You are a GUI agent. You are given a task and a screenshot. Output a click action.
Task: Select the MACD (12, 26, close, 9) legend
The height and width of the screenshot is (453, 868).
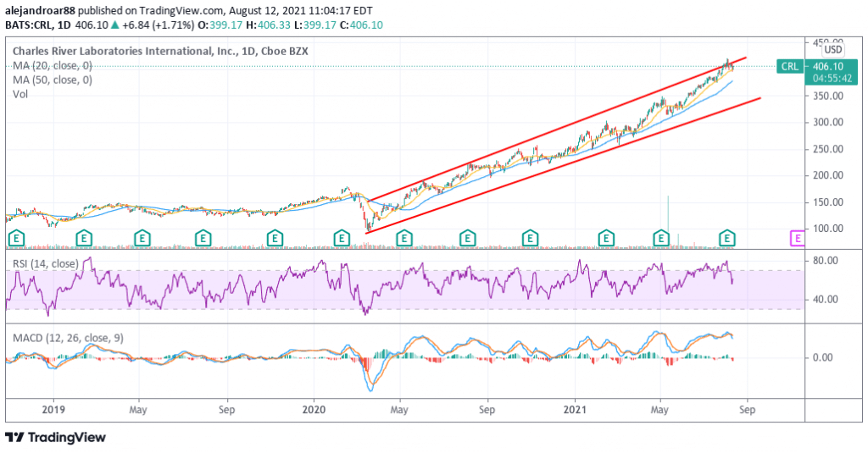pyautogui.click(x=68, y=338)
